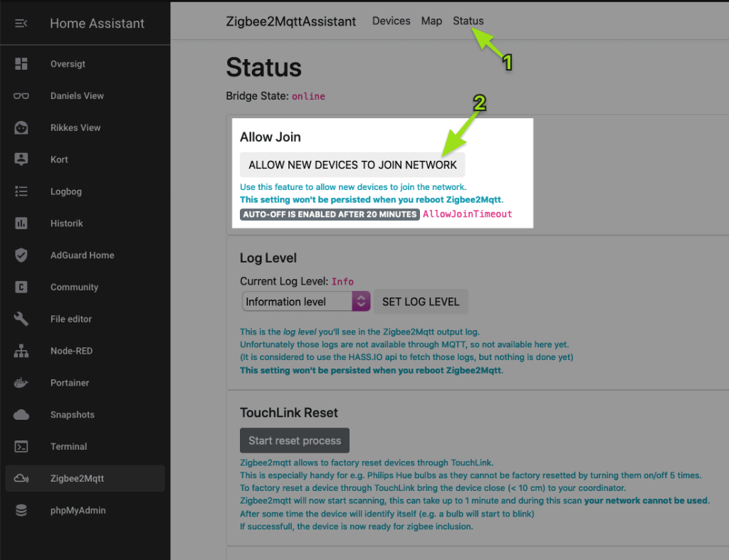Open Historik in the sidebar
The height and width of the screenshot is (560, 729).
tap(85, 223)
